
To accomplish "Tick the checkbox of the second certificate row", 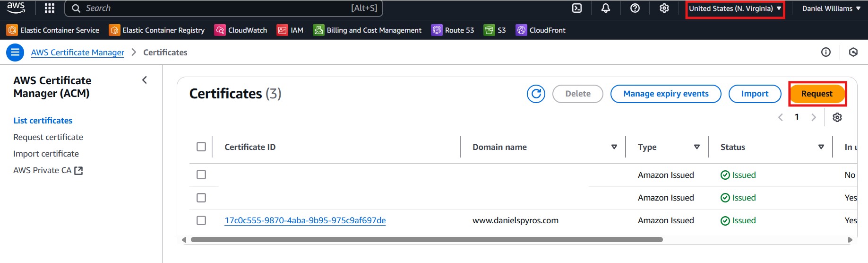I will (x=201, y=197).
